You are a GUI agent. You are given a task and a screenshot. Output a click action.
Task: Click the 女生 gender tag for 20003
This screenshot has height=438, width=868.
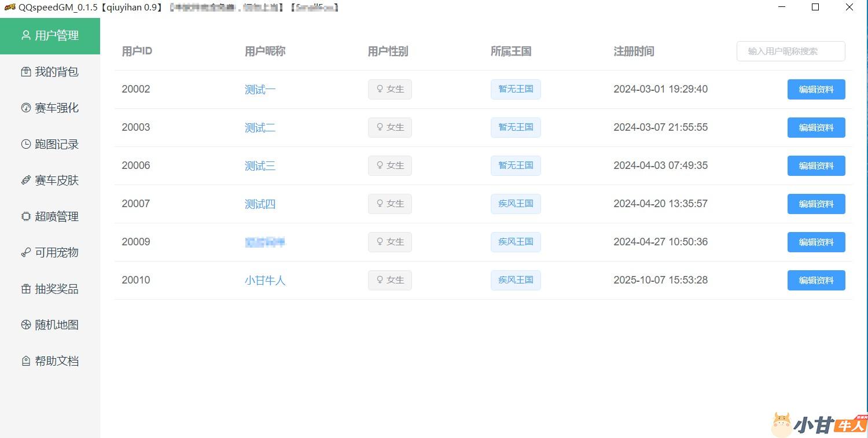pos(389,127)
